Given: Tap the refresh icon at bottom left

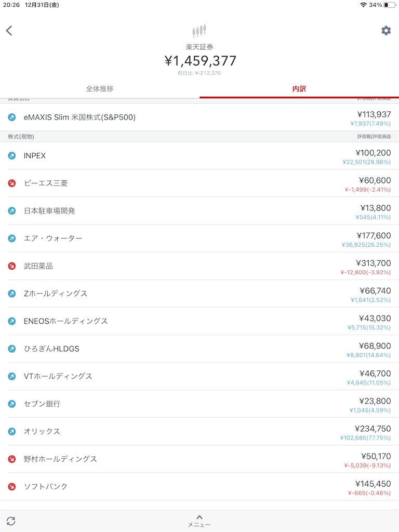Looking at the screenshot, I should (11, 521).
